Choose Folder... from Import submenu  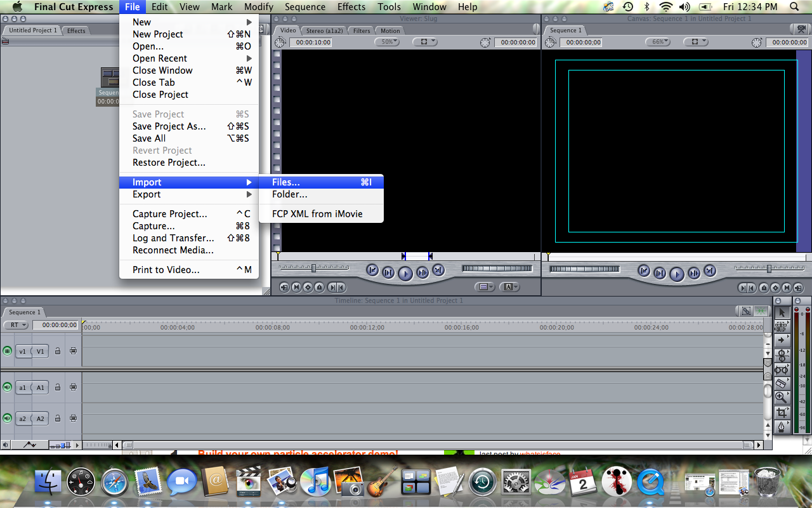pyautogui.click(x=321, y=194)
